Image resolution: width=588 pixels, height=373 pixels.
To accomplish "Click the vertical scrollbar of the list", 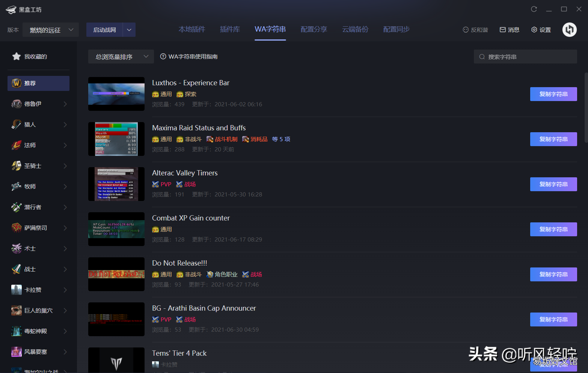I will pos(586,108).
